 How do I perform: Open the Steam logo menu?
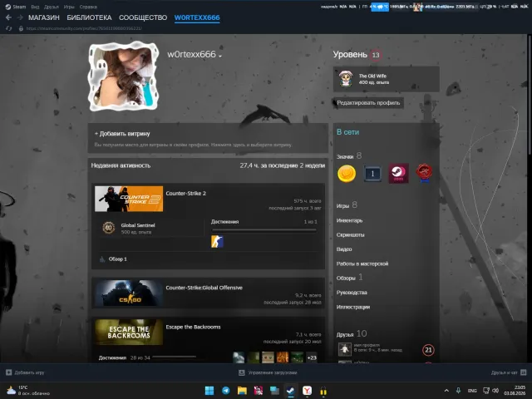[15, 7]
